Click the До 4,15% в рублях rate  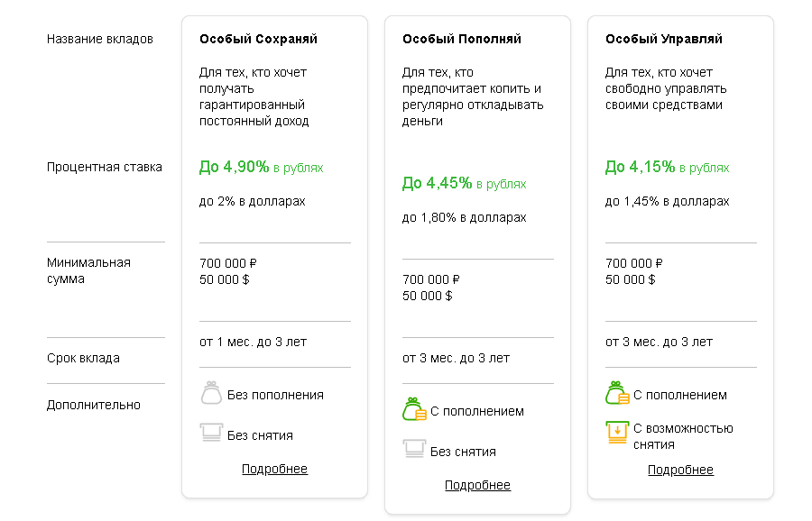667,167
